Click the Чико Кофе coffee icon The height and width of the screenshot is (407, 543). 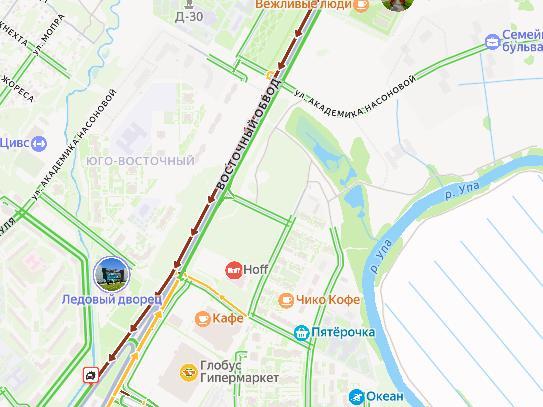286,300
